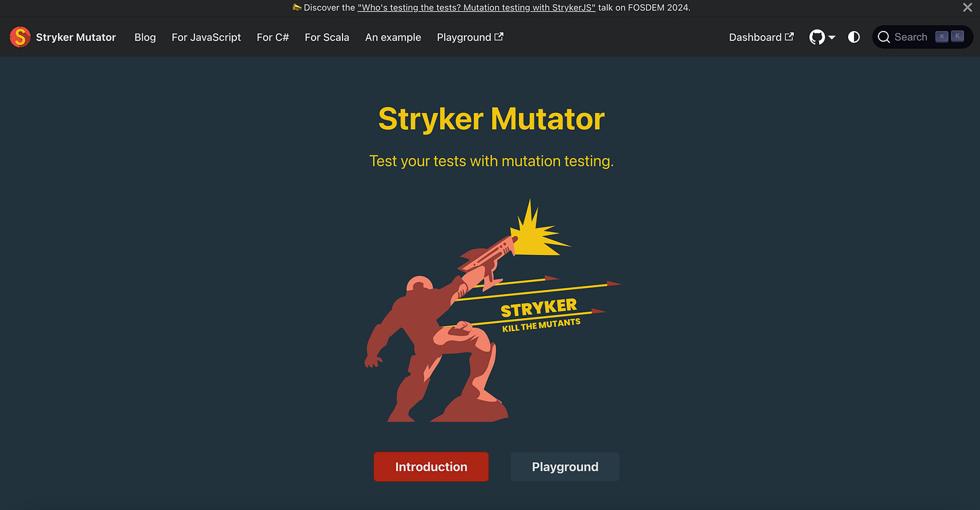The image size is (980, 510).
Task: Click the 'Stryker Mutator' main heading
Action: 491,119
